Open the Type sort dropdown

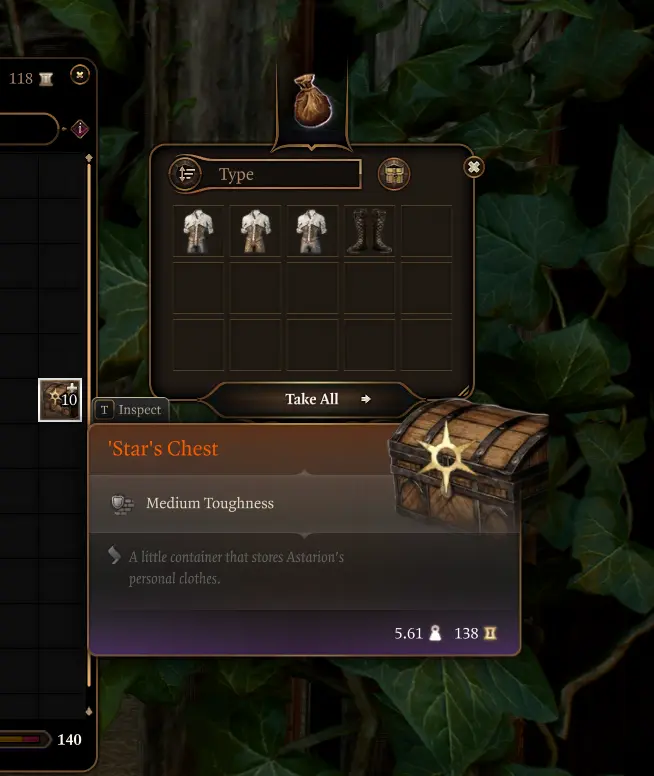(281, 174)
